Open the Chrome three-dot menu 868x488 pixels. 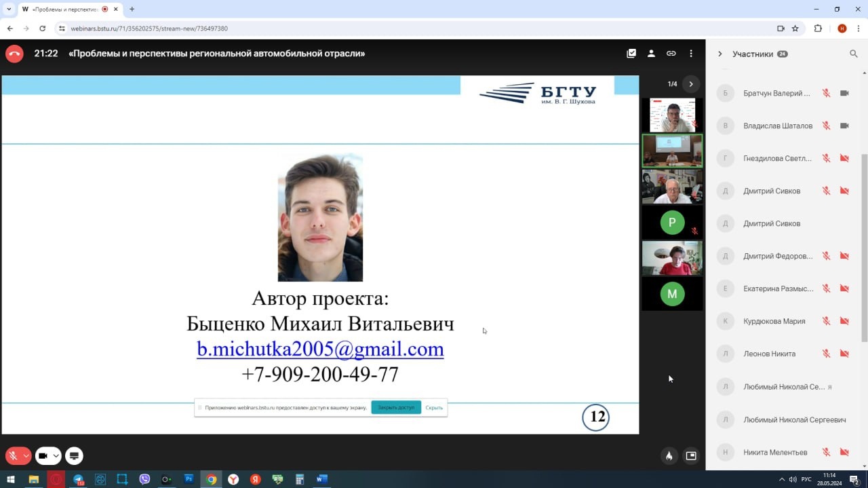pyautogui.click(x=857, y=29)
